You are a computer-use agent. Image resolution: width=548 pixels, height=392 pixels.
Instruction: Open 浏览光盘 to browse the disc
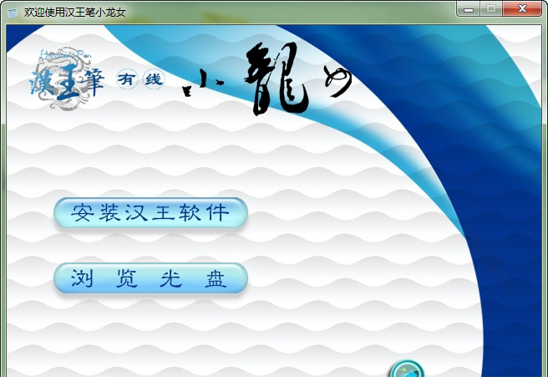point(150,278)
